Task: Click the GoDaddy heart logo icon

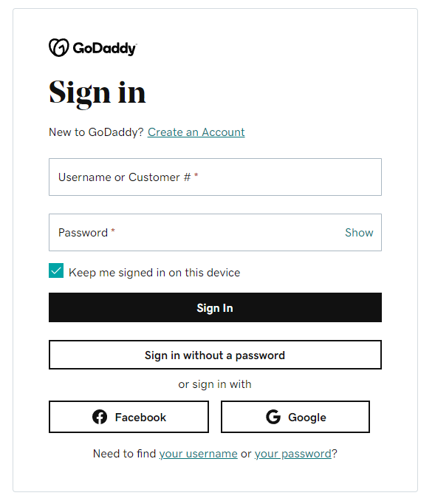Action: click(x=59, y=47)
